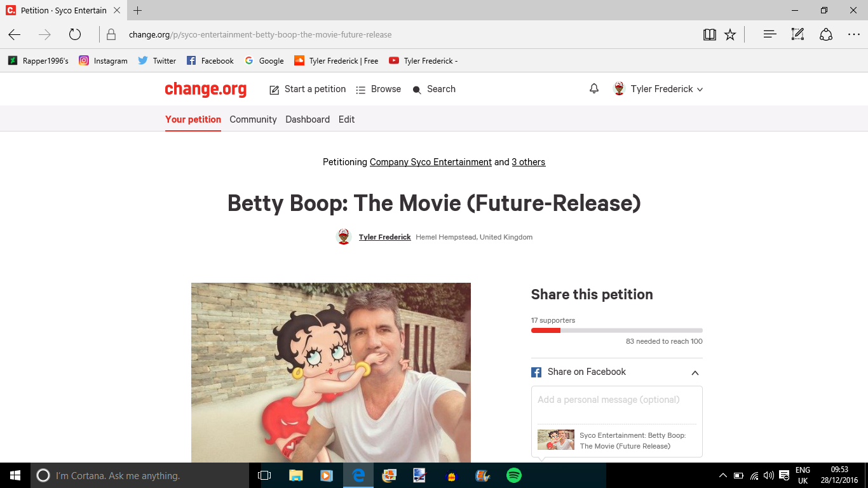
Task: Open Company Syco Entertainment link
Action: pos(431,162)
